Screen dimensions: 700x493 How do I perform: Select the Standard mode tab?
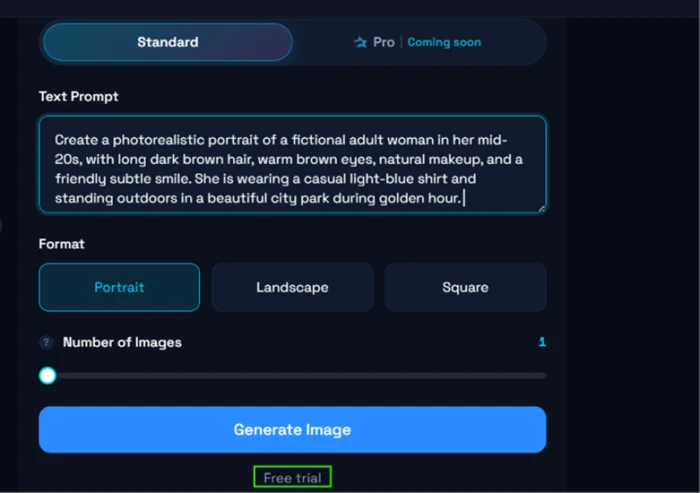coord(168,42)
